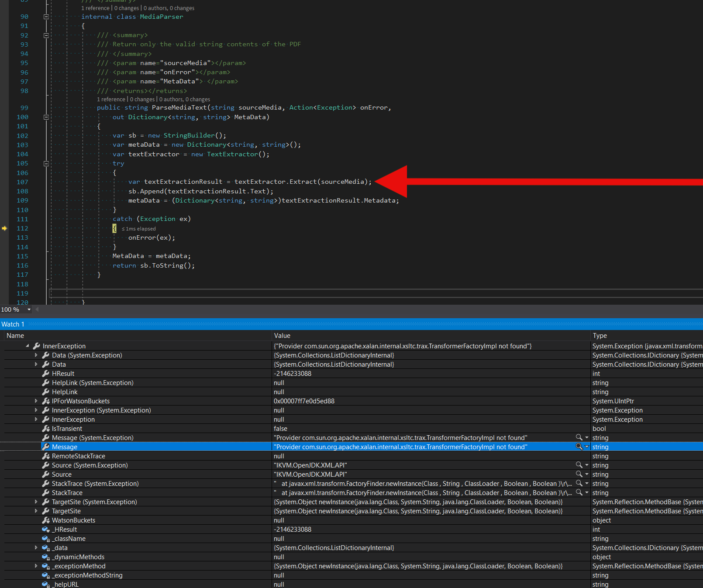703x588 pixels.
Task: Click the onError(ex) call in the catch block
Action: (x=152, y=238)
